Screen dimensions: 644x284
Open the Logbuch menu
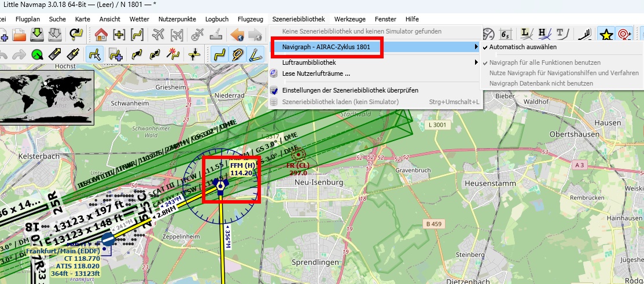[x=217, y=19]
